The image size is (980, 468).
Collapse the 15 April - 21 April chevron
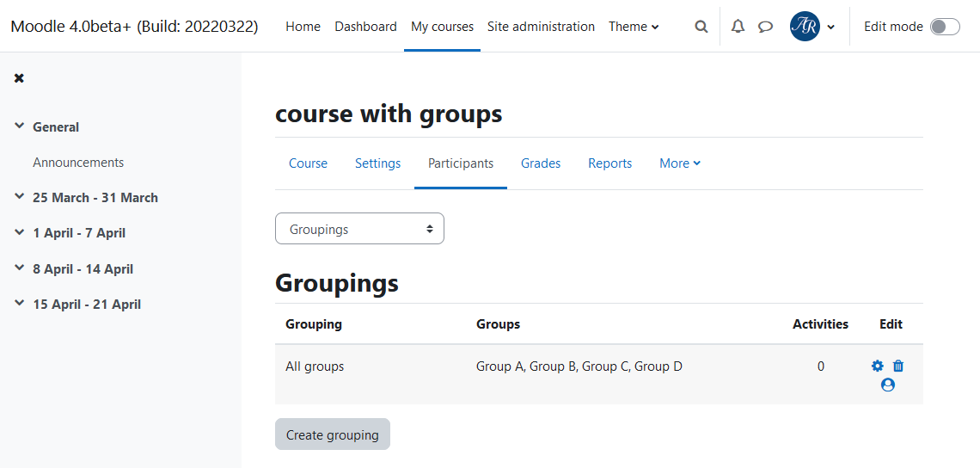click(20, 304)
